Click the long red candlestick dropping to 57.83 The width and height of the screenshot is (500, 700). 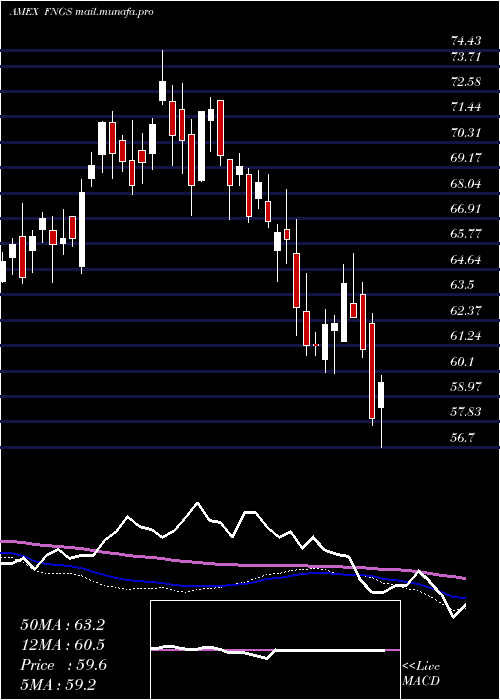point(372,371)
